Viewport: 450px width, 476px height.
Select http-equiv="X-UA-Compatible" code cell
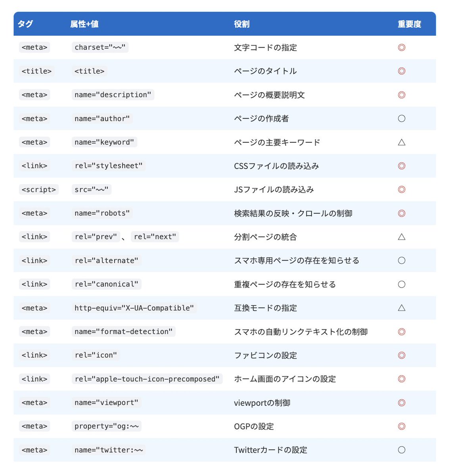[134, 308]
